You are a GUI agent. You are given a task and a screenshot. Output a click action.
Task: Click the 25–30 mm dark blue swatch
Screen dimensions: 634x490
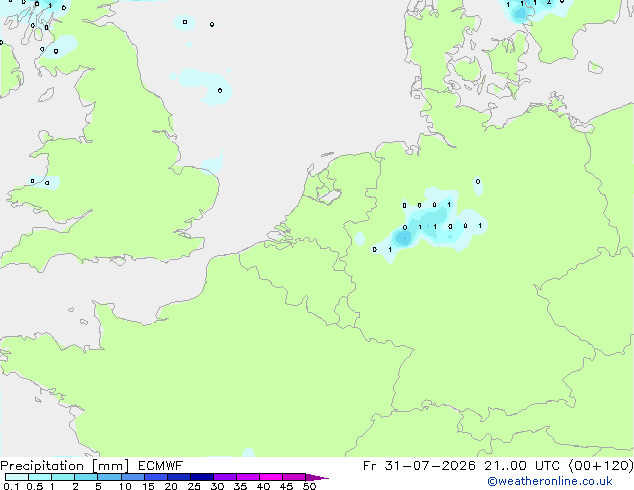(x=202, y=477)
